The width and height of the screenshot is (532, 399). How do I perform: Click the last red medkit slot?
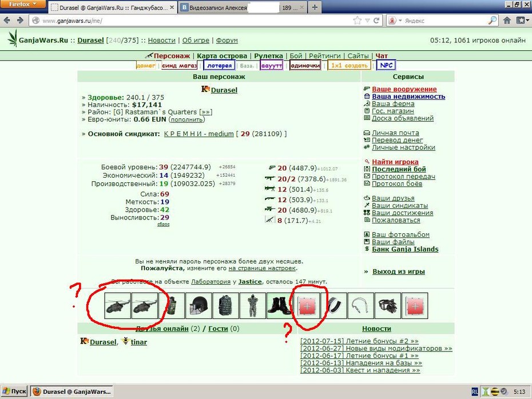[x=415, y=306]
